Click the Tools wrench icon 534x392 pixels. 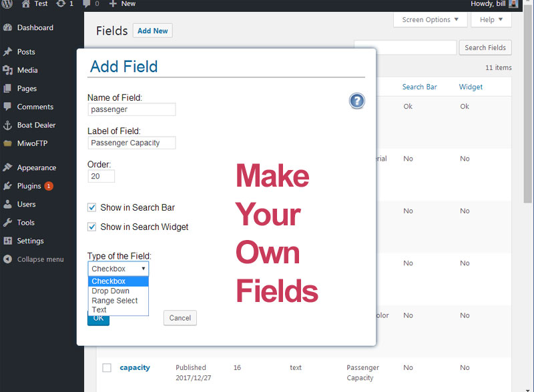pyautogui.click(x=7, y=223)
